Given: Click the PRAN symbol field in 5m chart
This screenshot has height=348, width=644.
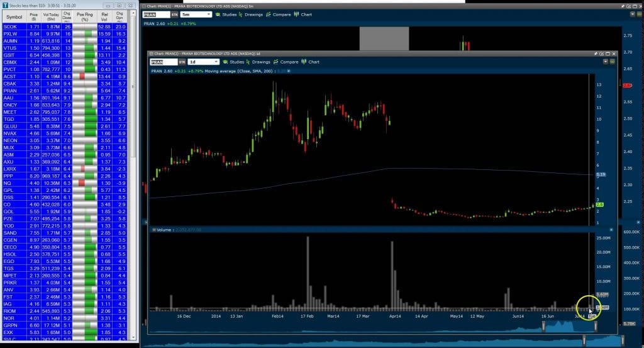Looking at the screenshot, I should coord(156,14).
